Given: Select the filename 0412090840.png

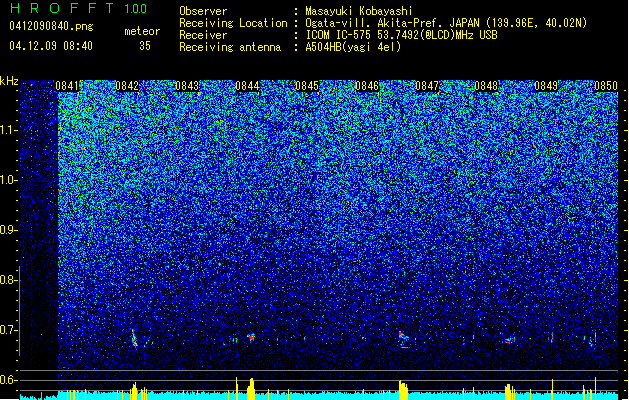Looking at the screenshot, I should pyautogui.click(x=51, y=26).
